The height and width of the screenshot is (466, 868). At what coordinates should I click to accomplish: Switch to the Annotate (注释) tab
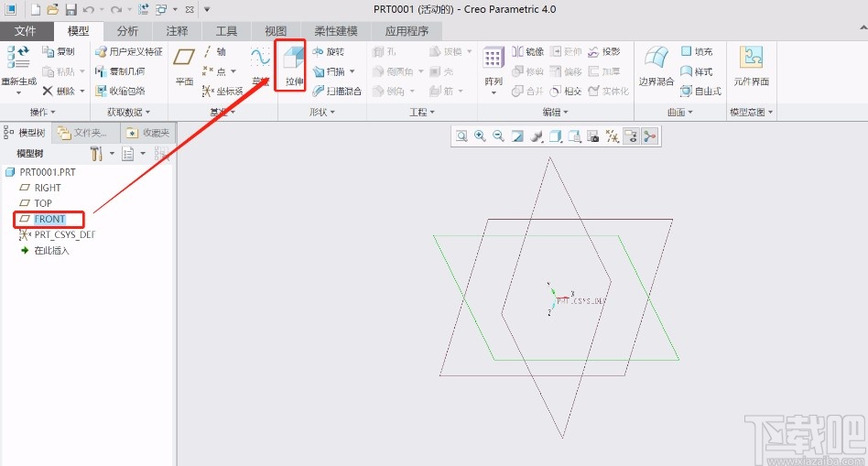tap(177, 31)
